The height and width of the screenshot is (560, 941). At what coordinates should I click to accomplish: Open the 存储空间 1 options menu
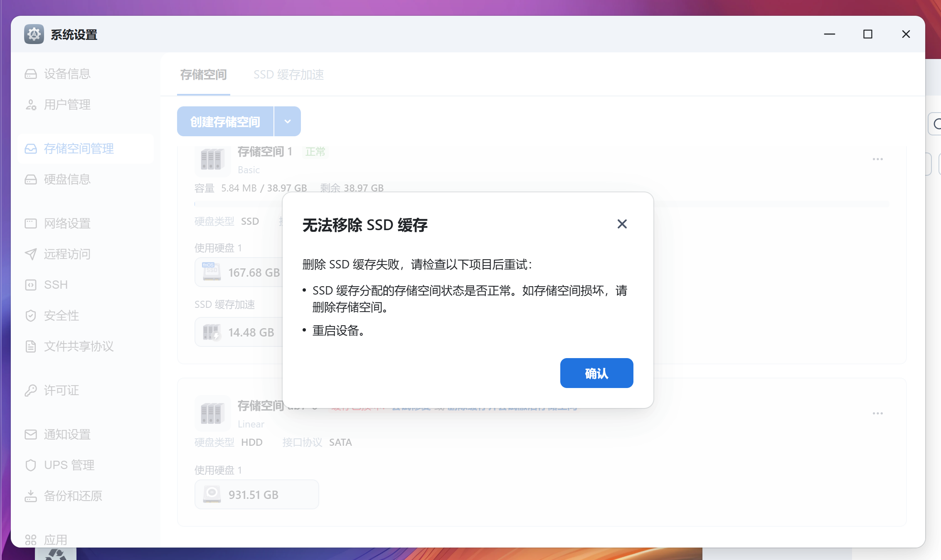tap(877, 159)
